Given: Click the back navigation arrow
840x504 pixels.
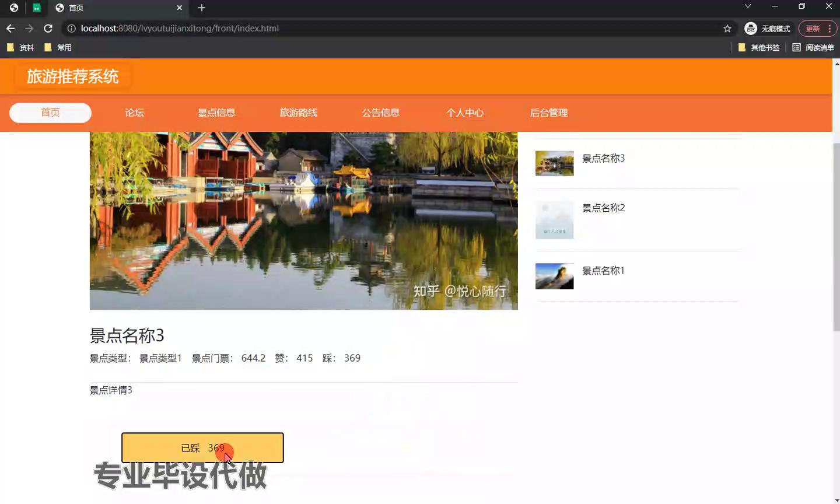Looking at the screenshot, I should pyautogui.click(x=10, y=28).
